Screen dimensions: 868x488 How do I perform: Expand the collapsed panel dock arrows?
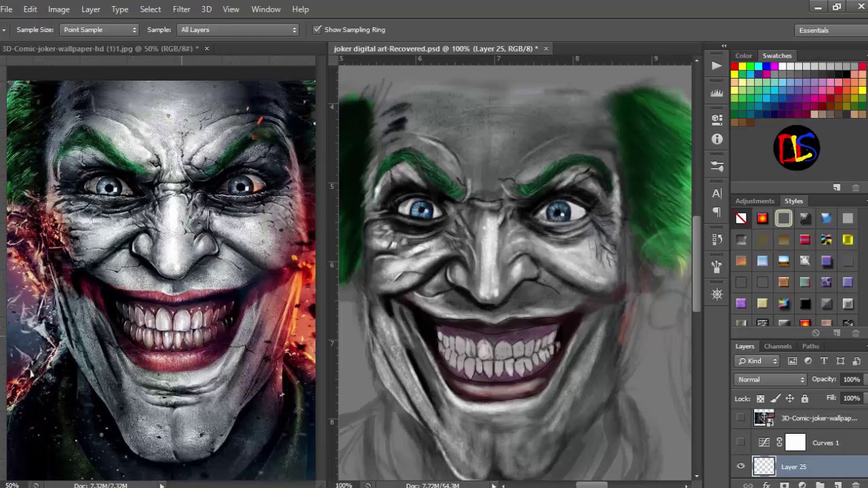click(724, 46)
